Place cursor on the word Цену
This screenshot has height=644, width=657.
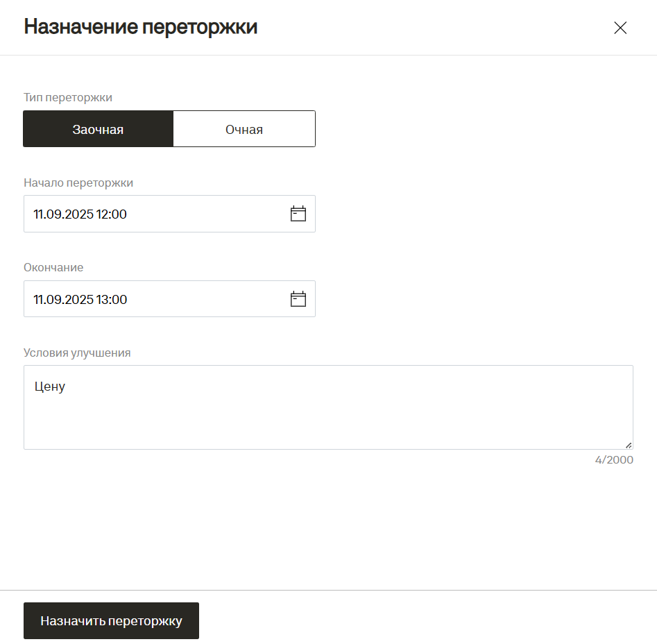pos(49,387)
